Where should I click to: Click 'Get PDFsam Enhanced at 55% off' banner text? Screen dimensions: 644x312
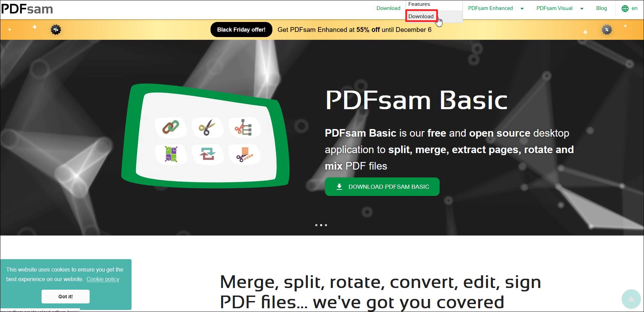click(354, 30)
